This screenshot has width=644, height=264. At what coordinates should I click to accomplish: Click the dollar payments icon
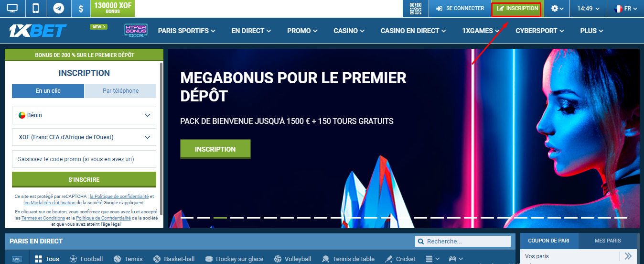[x=81, y=8]
